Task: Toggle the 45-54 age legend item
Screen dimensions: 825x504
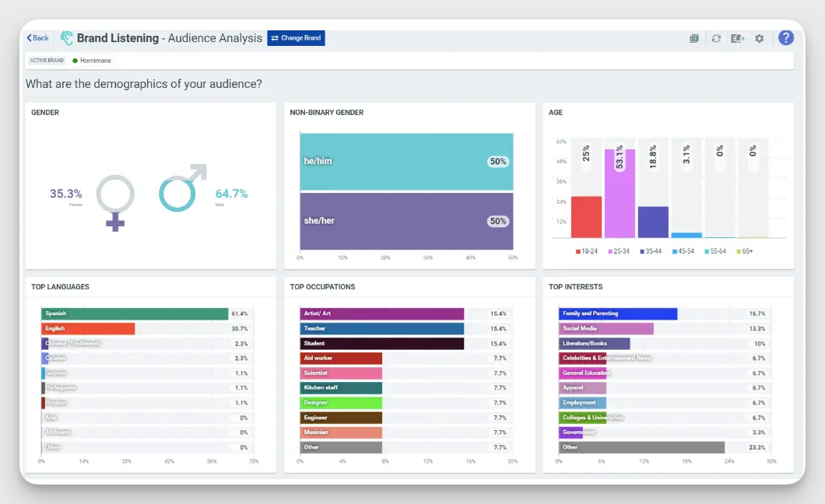Action: (x=683, y=251)
